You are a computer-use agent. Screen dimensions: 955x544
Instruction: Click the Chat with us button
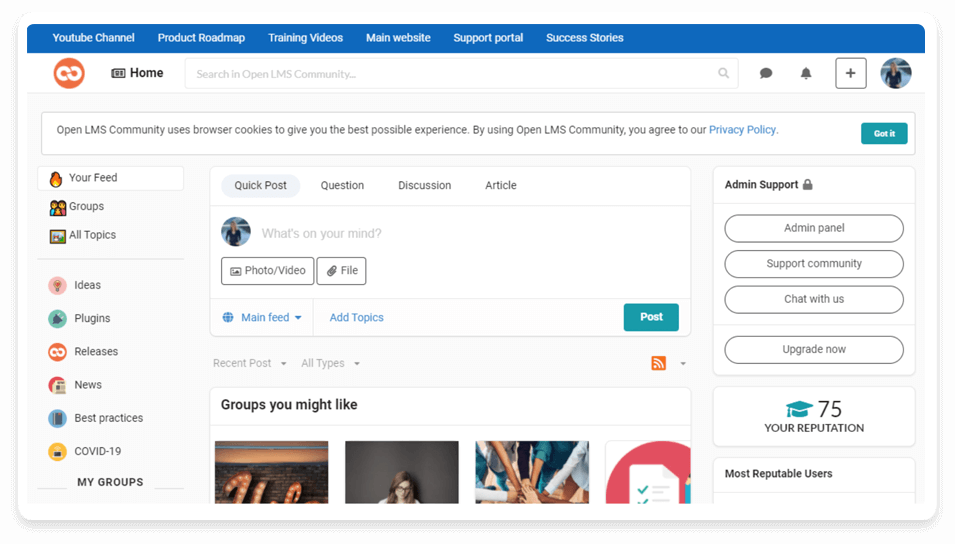814,299
